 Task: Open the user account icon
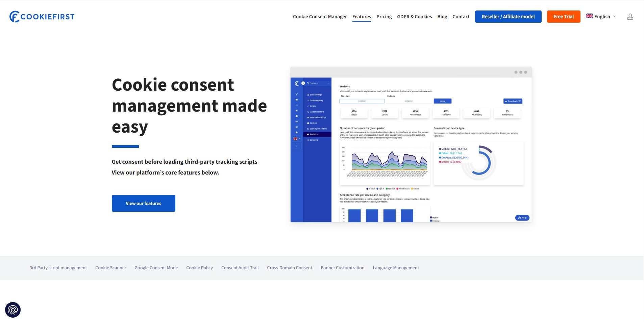pyautogui.click(x=630, y=17)
